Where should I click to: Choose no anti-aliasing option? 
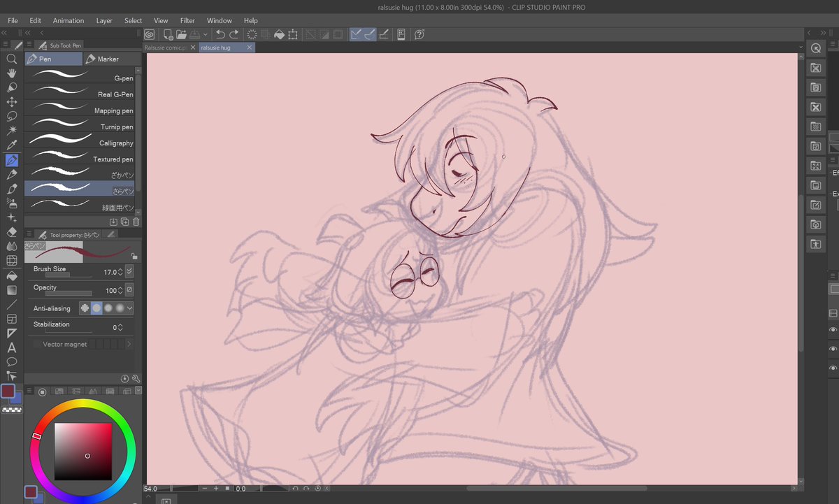[85, 308]
